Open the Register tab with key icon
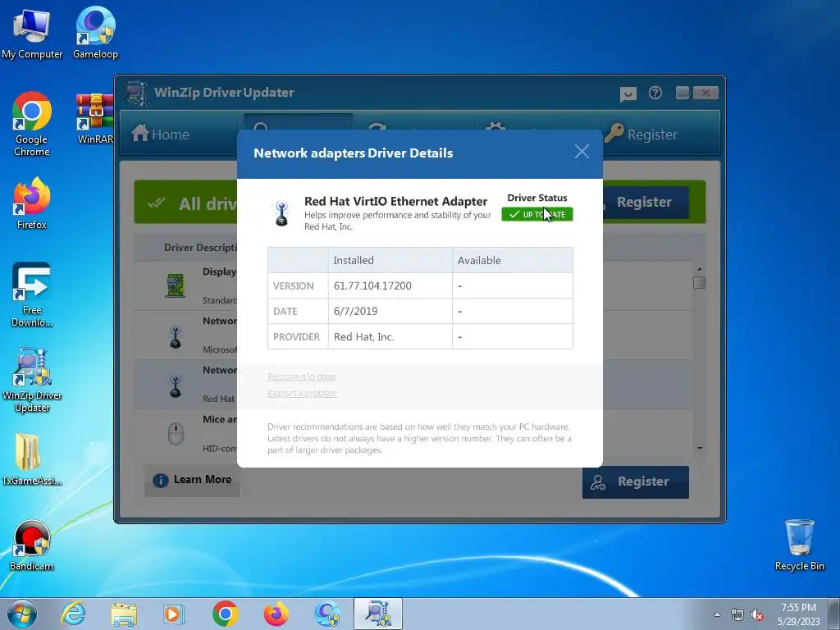This screenshot has width=840, height=630. (x=641, y=134)
